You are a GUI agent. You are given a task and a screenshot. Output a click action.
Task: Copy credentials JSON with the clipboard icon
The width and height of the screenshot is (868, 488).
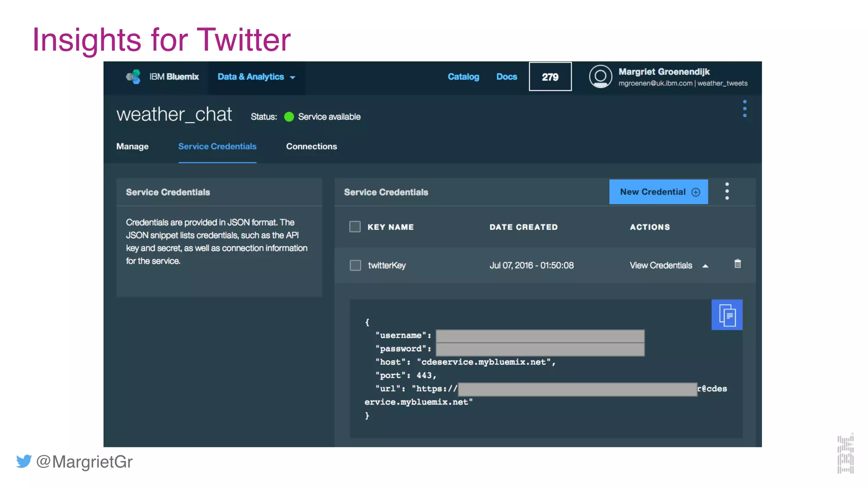tap(727, 315)
